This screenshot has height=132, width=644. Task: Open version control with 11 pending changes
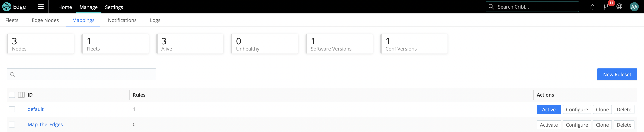[x=606, y=7]
